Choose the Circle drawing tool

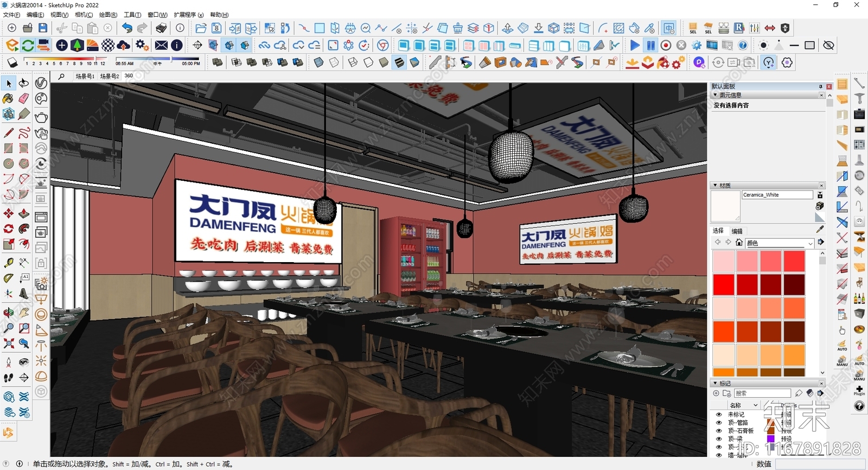coord(9,163)
